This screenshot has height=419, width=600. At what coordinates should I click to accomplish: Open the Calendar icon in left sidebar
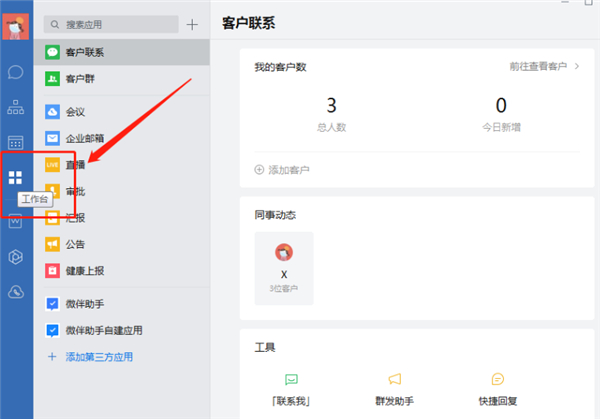(15, 143)
